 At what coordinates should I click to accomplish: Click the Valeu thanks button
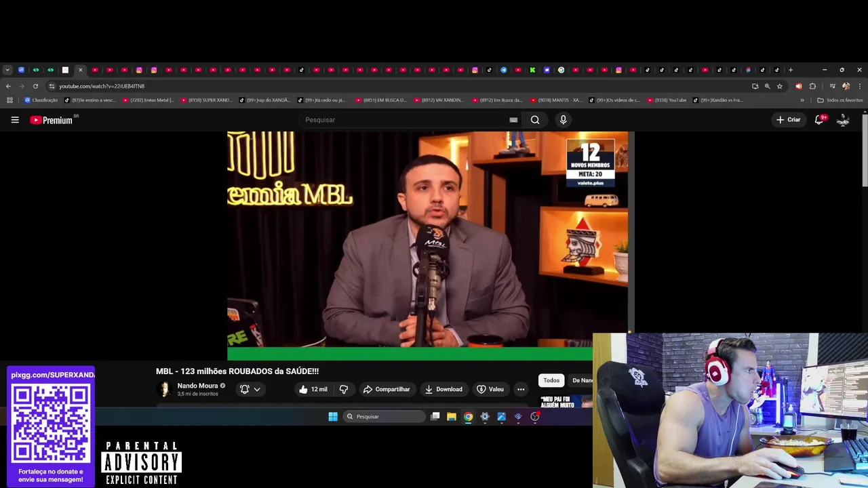point(490,389)
